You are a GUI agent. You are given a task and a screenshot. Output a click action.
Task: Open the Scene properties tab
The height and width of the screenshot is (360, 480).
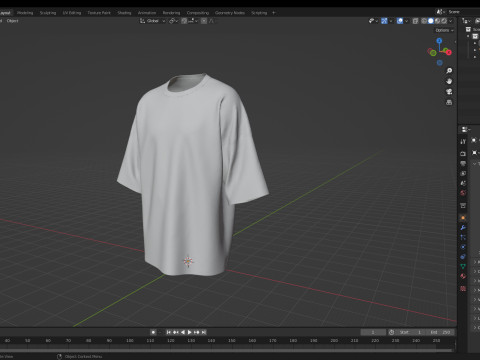[463, 183]
